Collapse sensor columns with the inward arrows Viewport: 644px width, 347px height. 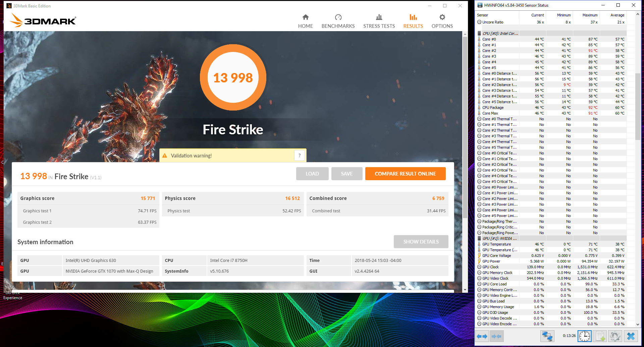496,336
